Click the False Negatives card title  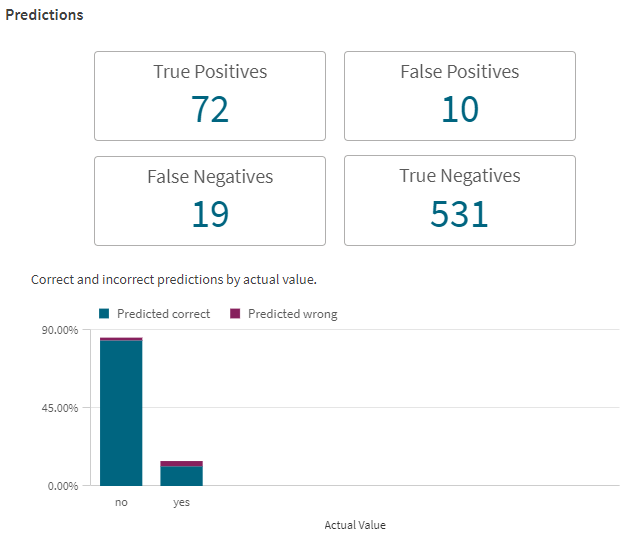[x=210, y=177]
